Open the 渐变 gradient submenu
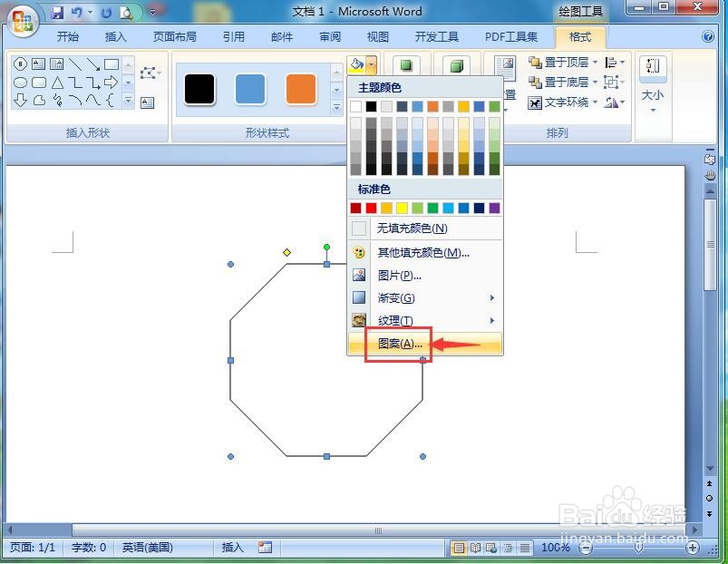This screenshot has width=728, height=564. pos(396,298)
